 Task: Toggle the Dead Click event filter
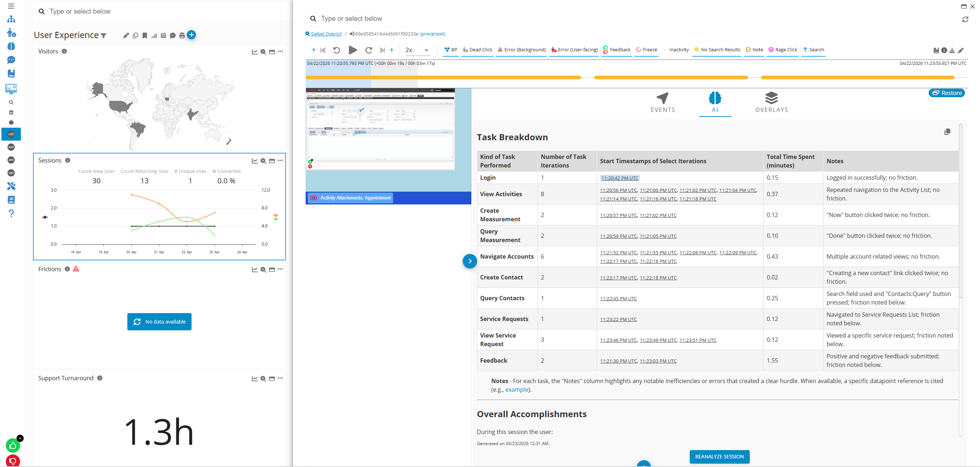click(x=477, y=50)
